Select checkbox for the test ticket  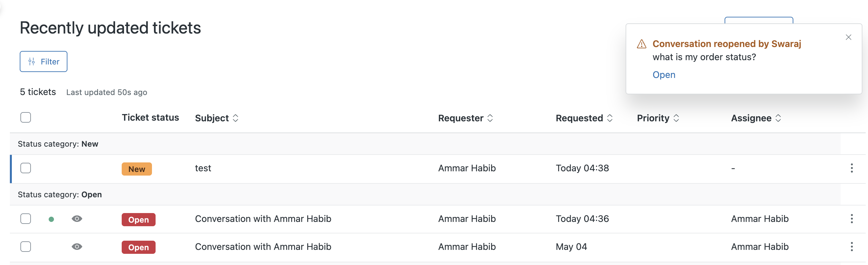pos(26,168)
